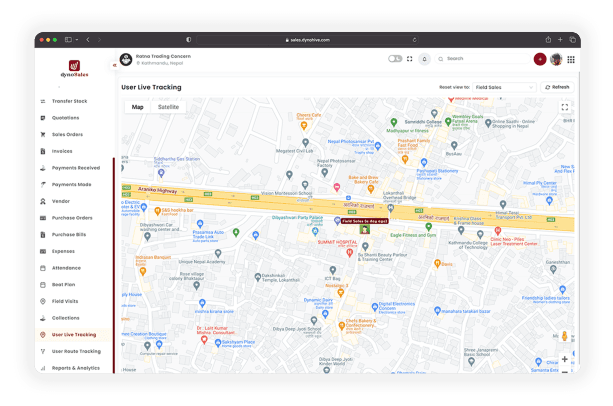
Task: Open the apps grid menu
Action: point(571,59)
